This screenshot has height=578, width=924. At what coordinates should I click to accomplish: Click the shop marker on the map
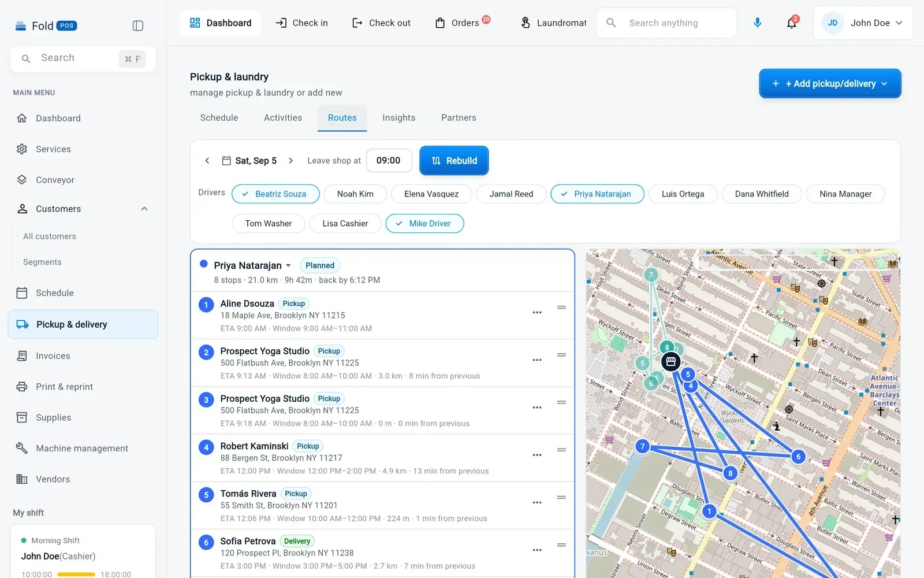pyautogui.click(x=670, y=362)
